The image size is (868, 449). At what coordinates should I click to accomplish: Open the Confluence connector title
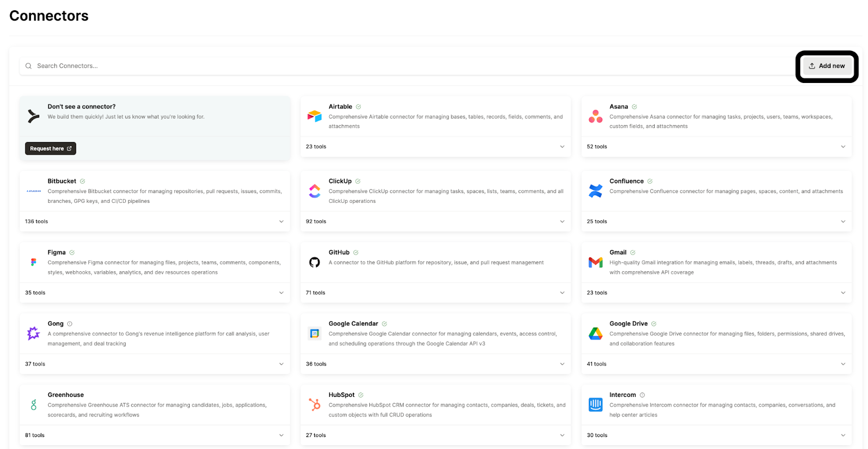[x=627, y=181]
